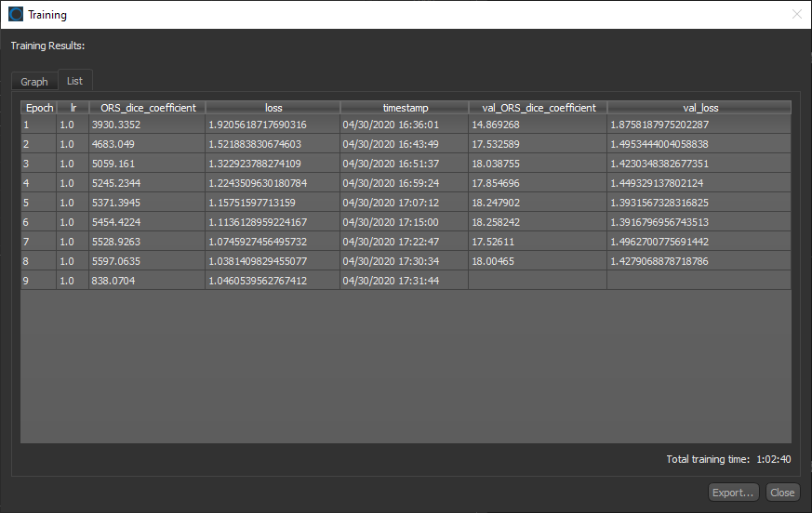Click the Training window app icon
812x513 pixels.
tap(16, 15)
